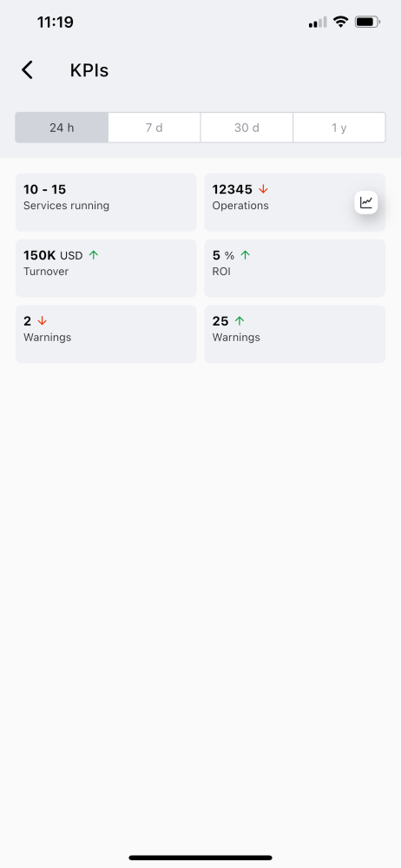Tap the red down arrow next to 12345
This screenshot has height=868, width=401.
(x=263, y=189)
